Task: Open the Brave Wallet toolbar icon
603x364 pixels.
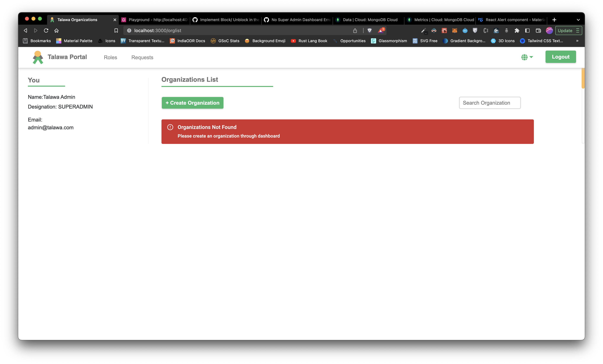Action: pyautogui.click(x=538, y=31)
